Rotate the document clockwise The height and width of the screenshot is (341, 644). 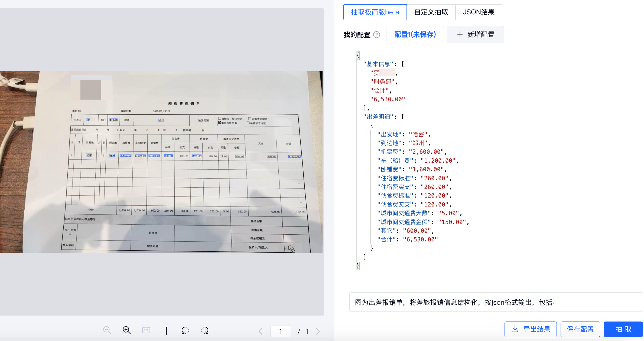click(205, 330)
